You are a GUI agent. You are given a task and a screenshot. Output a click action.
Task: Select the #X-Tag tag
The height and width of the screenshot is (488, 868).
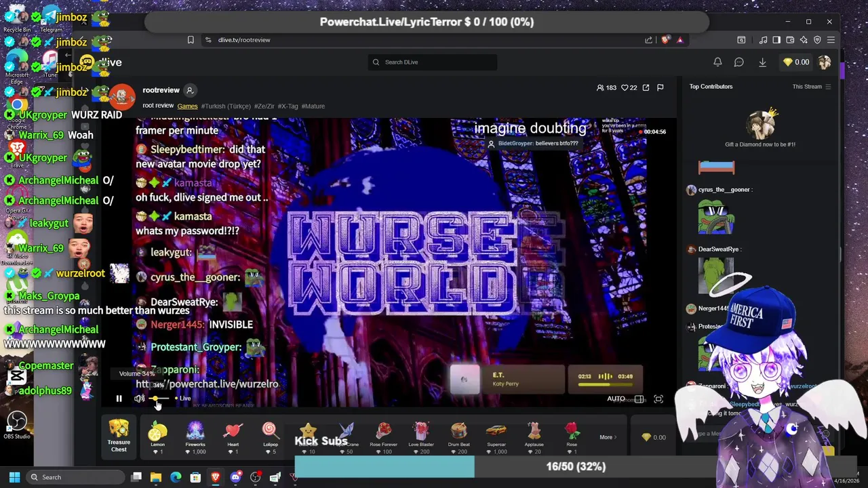288,106
